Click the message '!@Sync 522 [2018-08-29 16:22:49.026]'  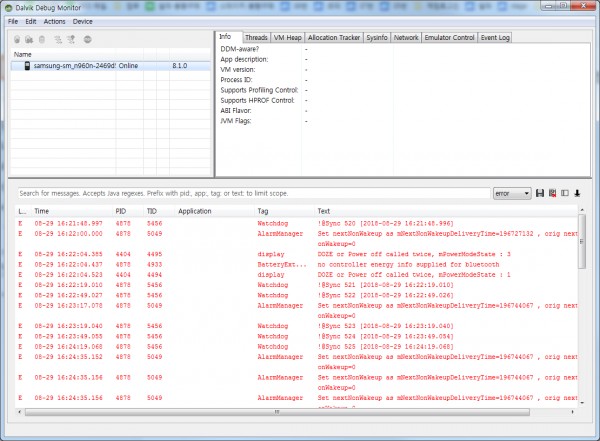pos(385,296)
